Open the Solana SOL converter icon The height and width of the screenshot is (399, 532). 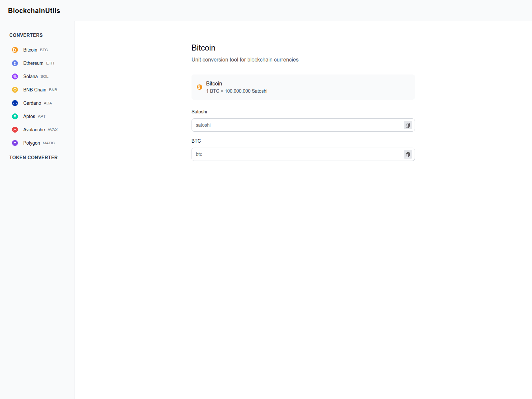point(15,76)
